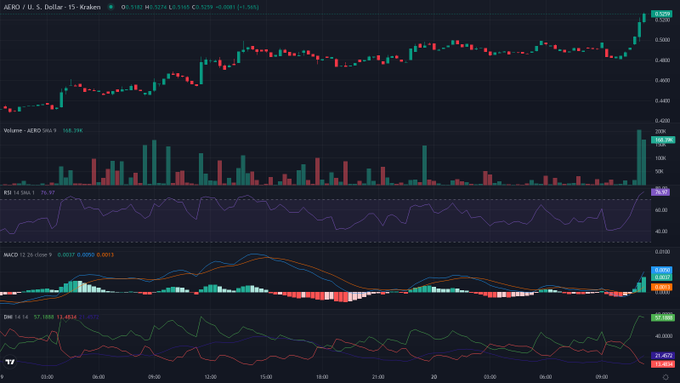Viewport: 680px width, 383px height.
Task: Click the 0.4600 price axis label
Action: (x=662, y=81)
